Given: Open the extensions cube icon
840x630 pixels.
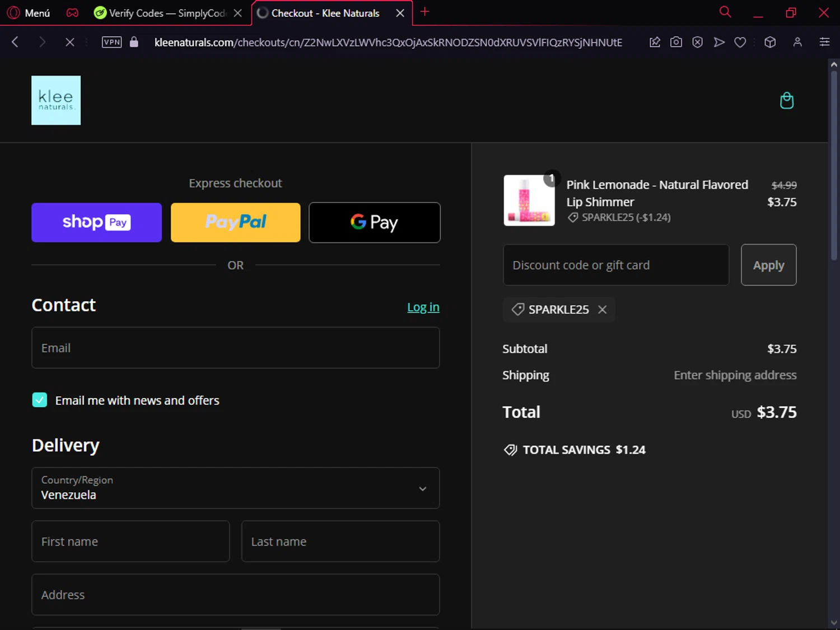Looking at the screenshot, I should [770, 42].
